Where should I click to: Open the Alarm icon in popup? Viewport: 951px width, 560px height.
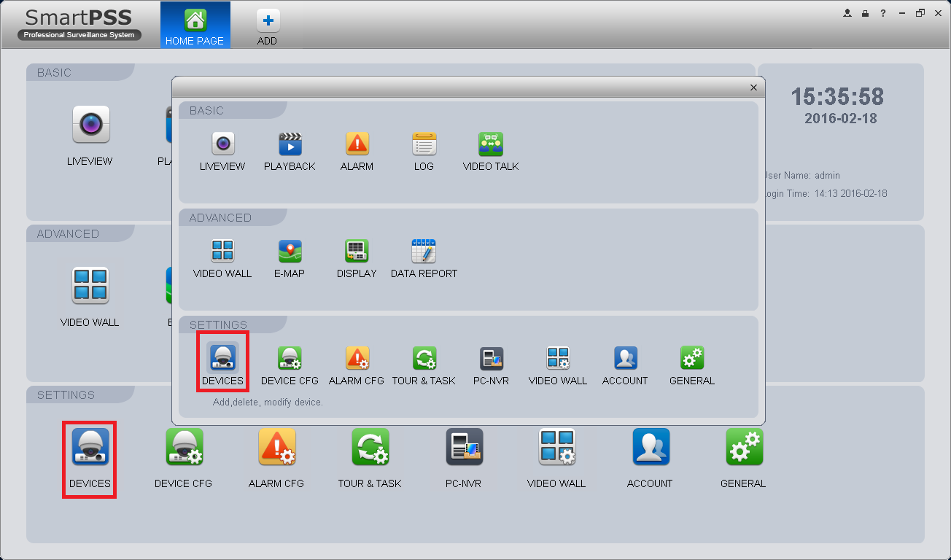(357, 144)
